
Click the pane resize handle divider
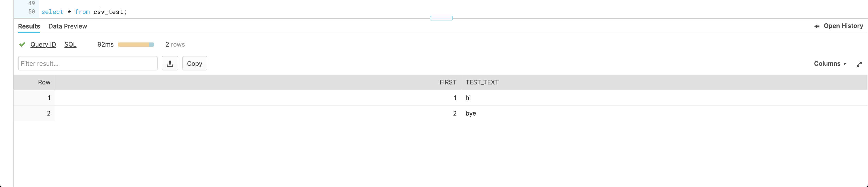[x=441, y=18]
